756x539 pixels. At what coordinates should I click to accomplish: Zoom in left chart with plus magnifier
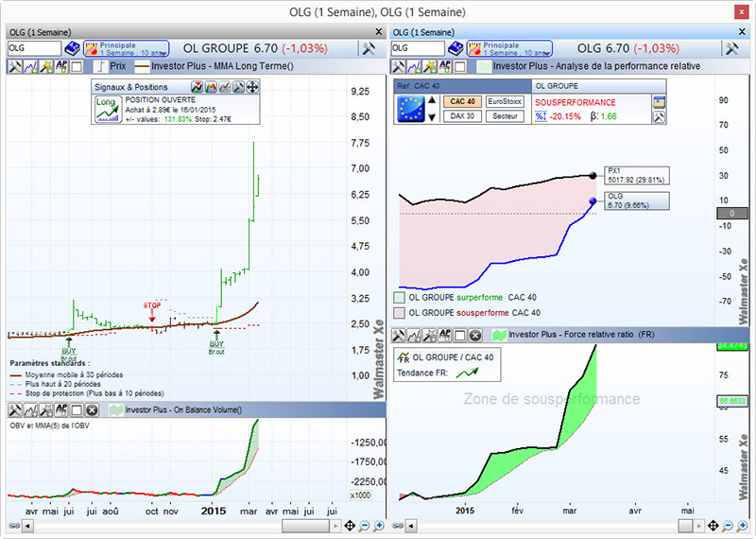click(x=379, y=526)
